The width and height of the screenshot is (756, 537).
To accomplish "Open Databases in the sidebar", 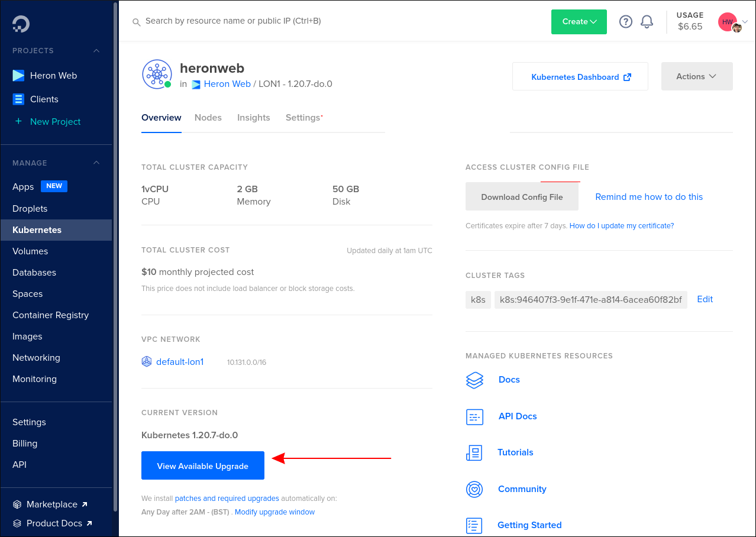I will pos(34,273).
